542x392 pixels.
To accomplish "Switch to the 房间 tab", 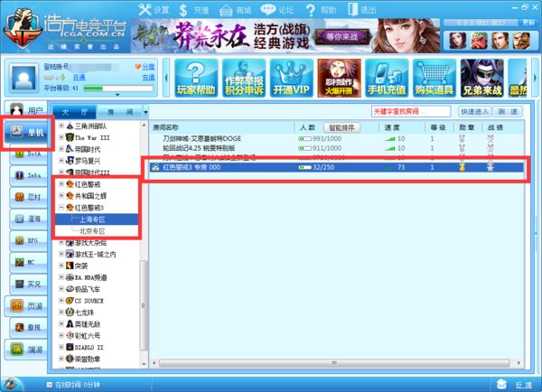I will point(120,112).
